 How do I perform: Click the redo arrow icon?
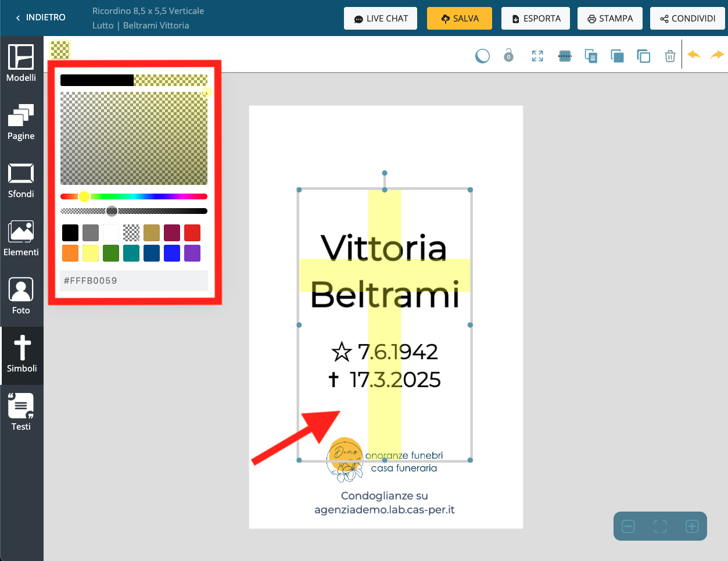(x=718, y=55)
